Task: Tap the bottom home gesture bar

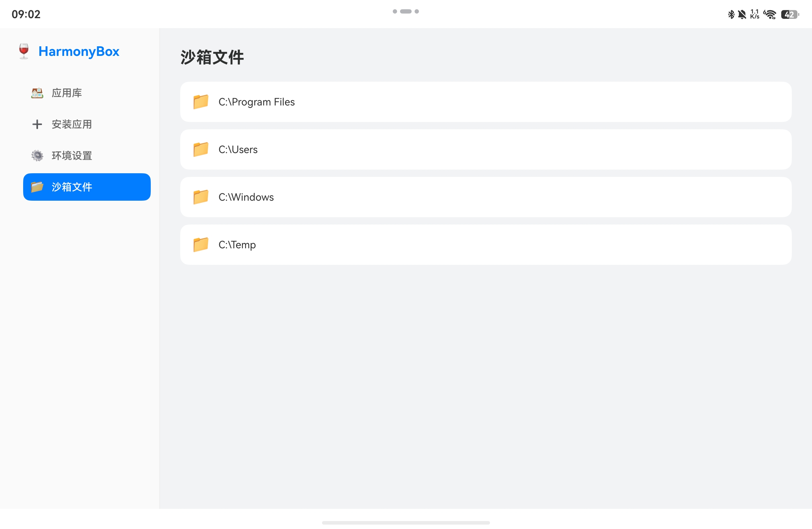Action: tap(406, 522)
